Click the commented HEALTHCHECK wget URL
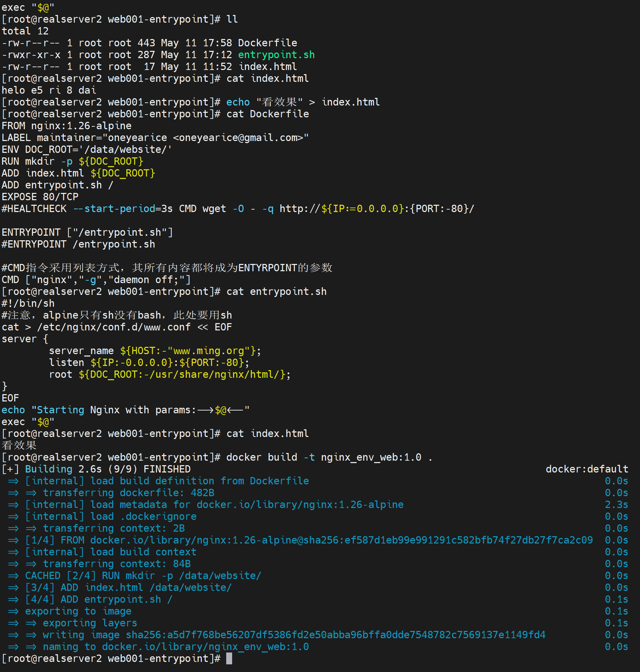The image size is (640, 672). (377, 209)
